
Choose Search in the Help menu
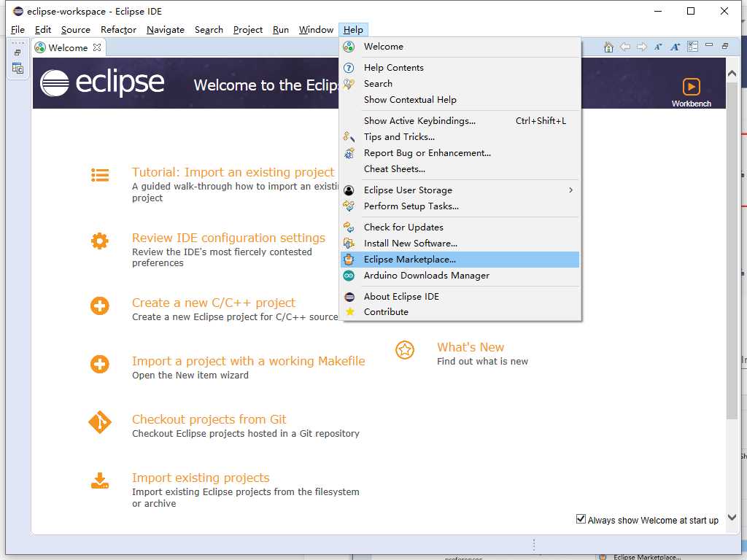click(x=460, y=84)
